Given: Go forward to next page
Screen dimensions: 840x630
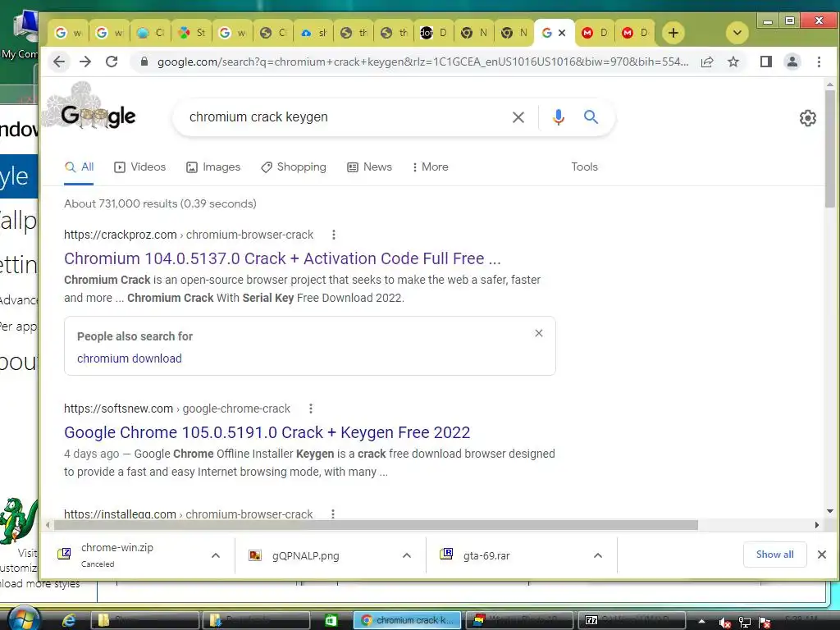Looking at the screenshot, I should (85, 62).
